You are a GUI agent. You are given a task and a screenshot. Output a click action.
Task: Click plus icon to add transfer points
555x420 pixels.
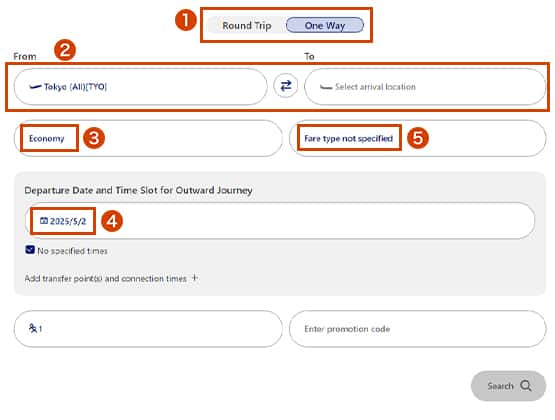pos(194,278)
